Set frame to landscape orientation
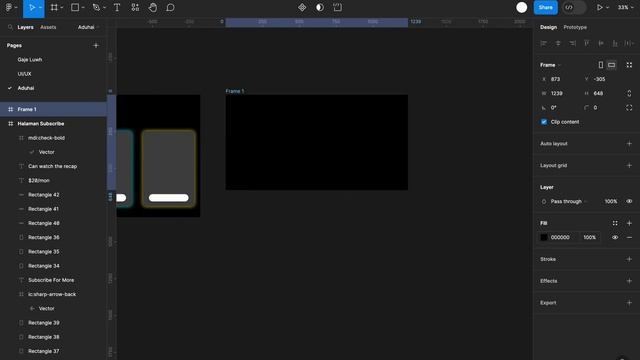The image size is (640, 360). [611, 65]
